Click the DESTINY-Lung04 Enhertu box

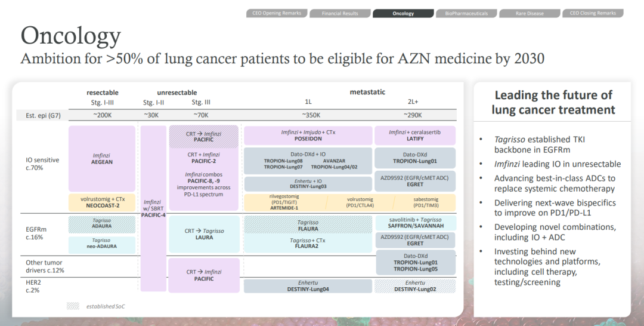tap(308, 285)
